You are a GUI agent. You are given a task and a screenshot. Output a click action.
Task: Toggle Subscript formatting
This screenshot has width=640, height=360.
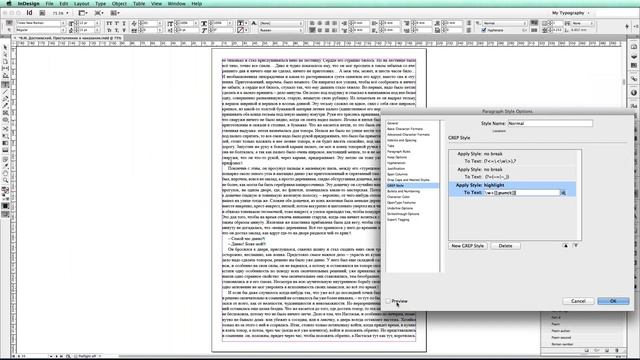click(x=117, y=30)
